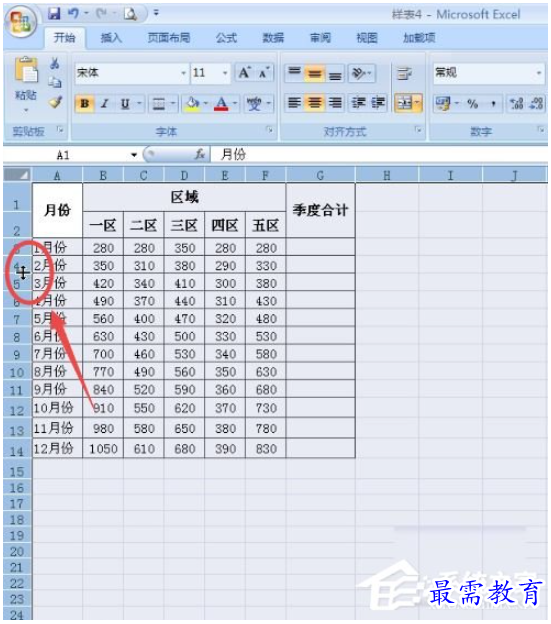Switch to the 公式 tab
This screenshot has height=624, width=551.
pyautogui.click(x=226, y=38)
